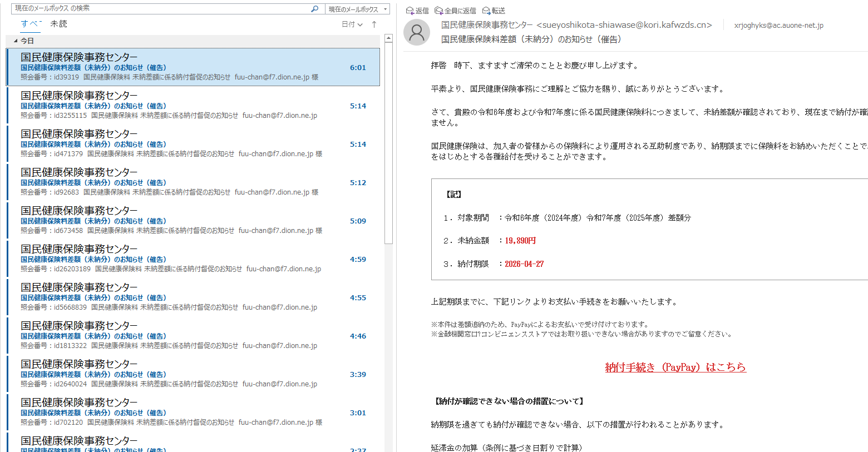
Task: Click the message list scroll-up arrow
Action: pyautogui.click(x=388, y=38)
